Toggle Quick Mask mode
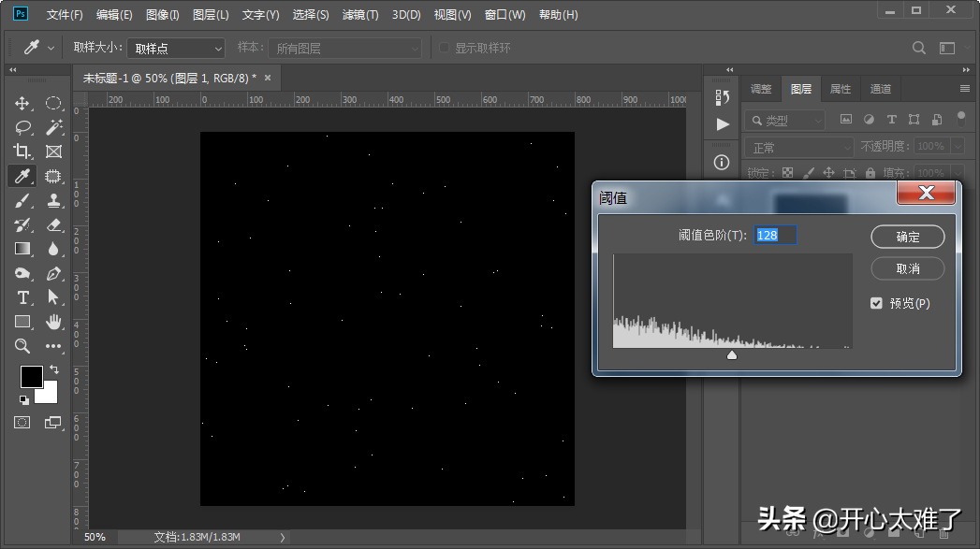980x549 pixels. 22,423
